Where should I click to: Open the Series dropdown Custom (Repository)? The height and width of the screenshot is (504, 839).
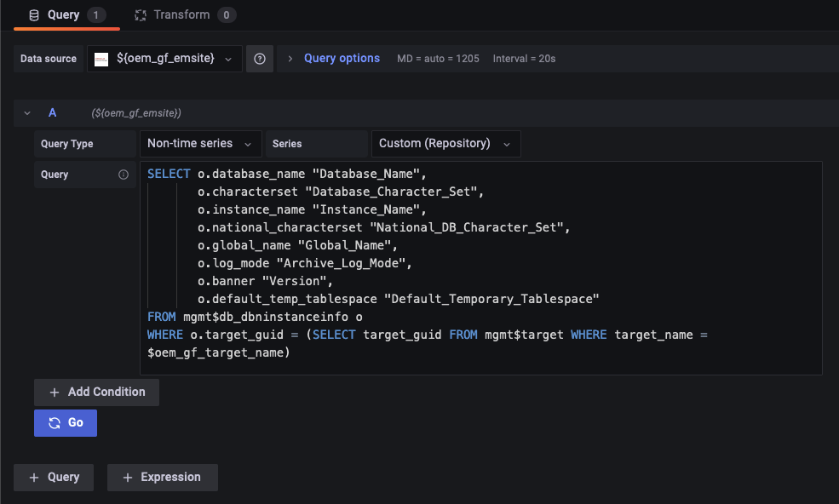[x=445, y=143]
